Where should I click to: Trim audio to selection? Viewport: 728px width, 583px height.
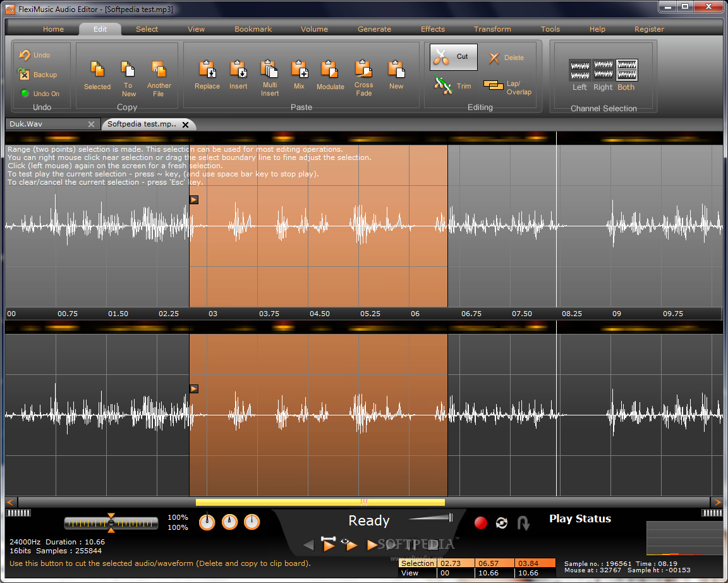point(452,85)
